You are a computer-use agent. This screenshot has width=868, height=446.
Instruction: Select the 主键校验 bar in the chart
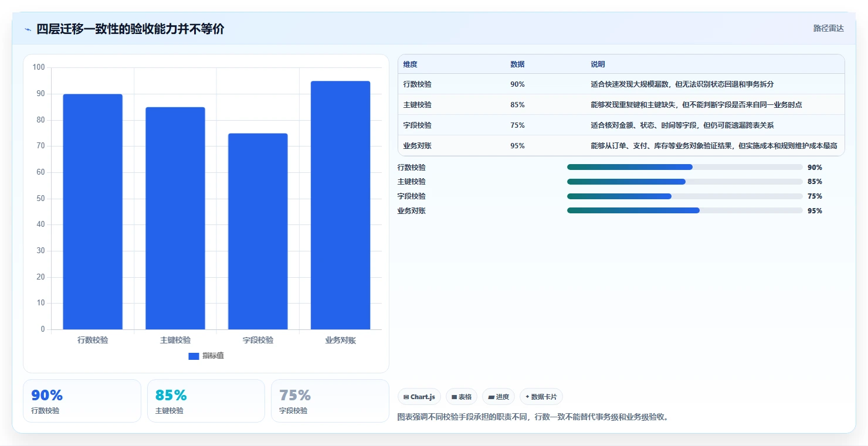click(x=175, y=218)
